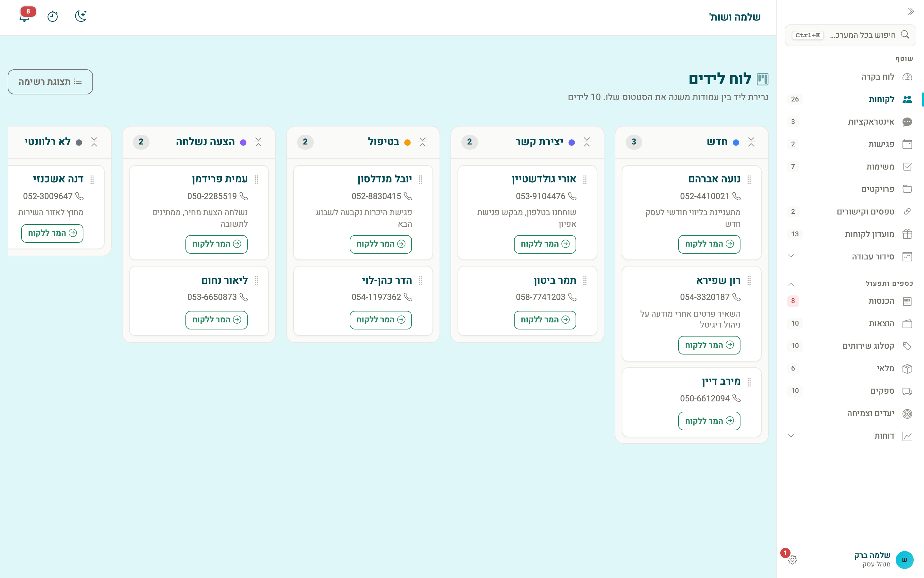
Task: Switch to תצוגת רשימה list view
Action: [50, 82]
